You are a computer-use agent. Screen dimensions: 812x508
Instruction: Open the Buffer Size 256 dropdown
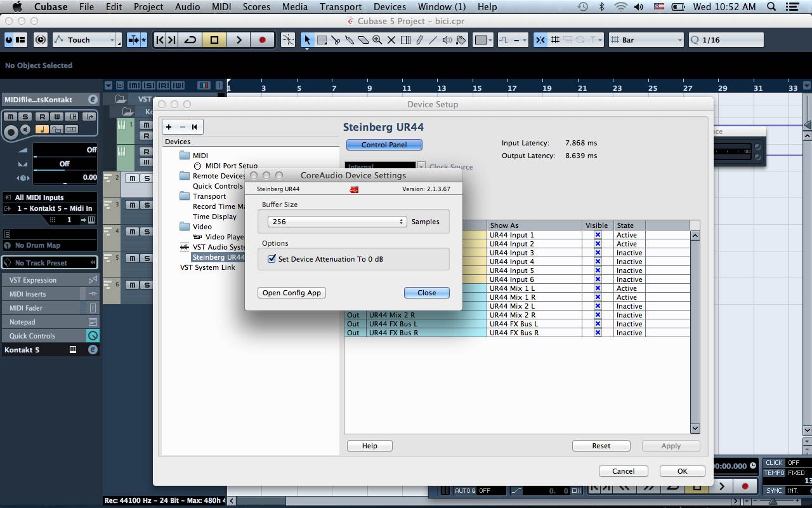[x=337, y=222]
